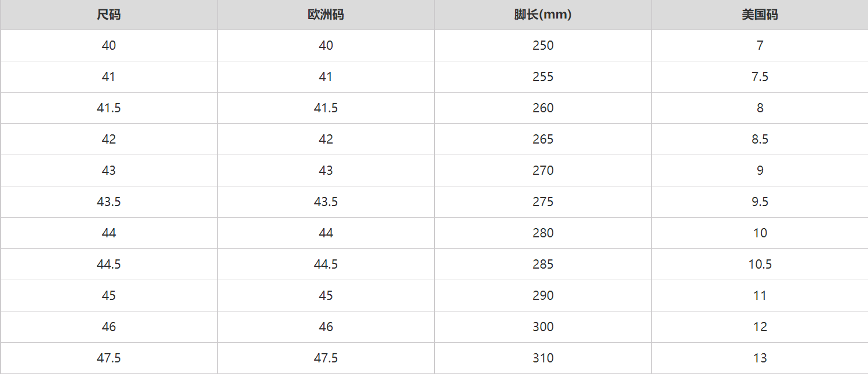Click the 44 cell in 尺码 column
Screen dimensions: 868x374
(109, 233)
